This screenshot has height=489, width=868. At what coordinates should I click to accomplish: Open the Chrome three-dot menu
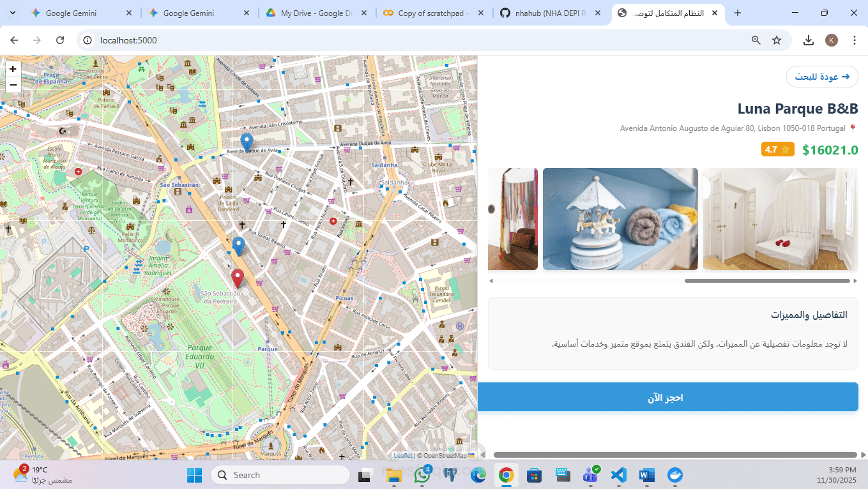click(x=855, y=40)
